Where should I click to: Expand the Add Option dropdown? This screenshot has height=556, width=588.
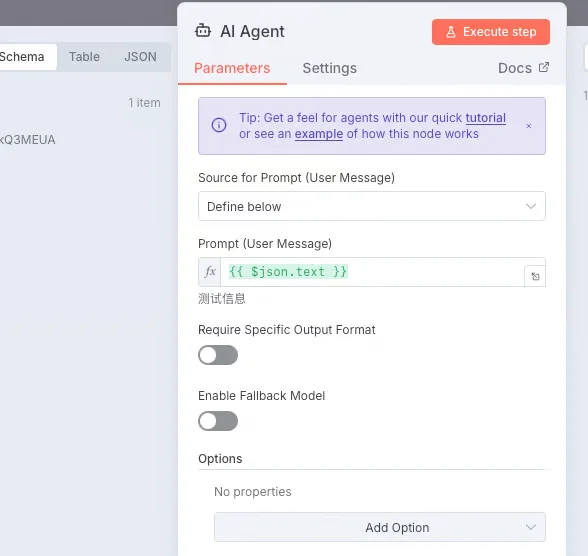point(380,527)
